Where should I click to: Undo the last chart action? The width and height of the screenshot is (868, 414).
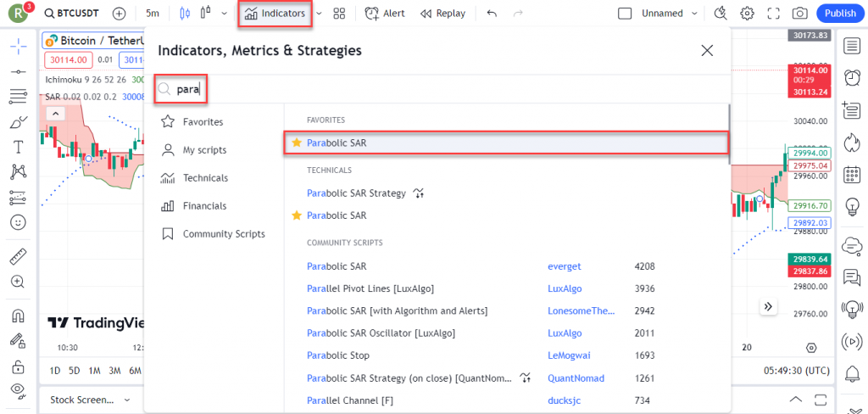(492, 14)
